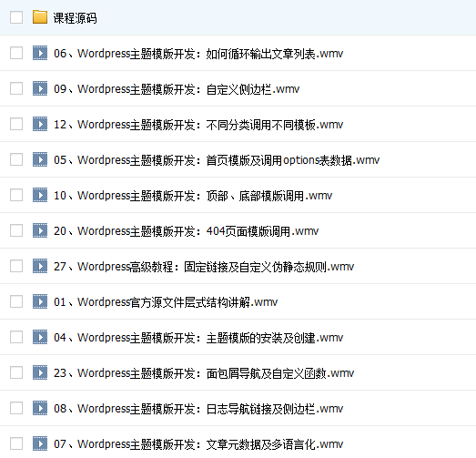This screenshot has width=476, height=458.
Task: Open file 06、Wordpress主题模版开发：如何循环输出文章列表.wmv
Action: pos(198,54)
